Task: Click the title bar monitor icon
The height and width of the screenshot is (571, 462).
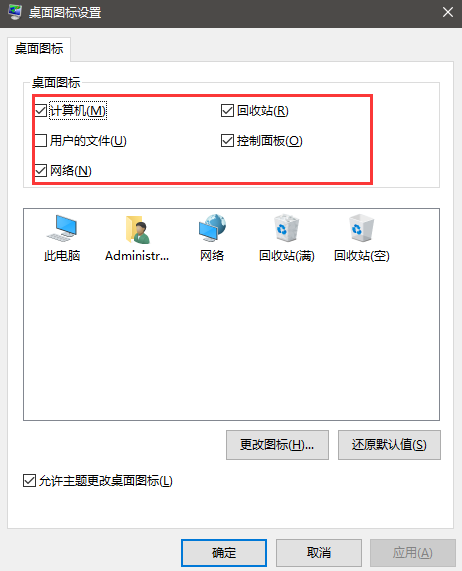Action: point(15,12)
